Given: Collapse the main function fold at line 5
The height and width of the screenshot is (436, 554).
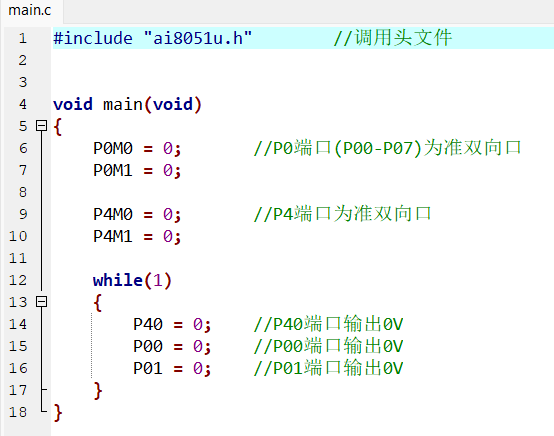Looking at the screenshot, I should click(x=42, y=125).
